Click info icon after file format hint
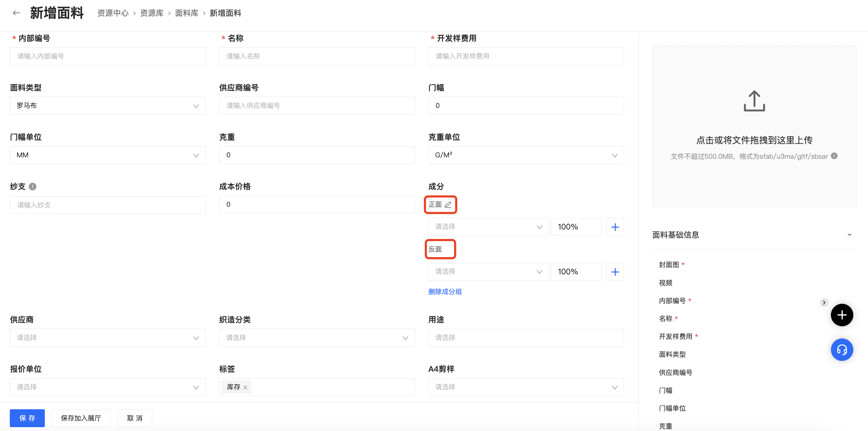The height and width of the screenshot is (431, 868). (834, 156)
